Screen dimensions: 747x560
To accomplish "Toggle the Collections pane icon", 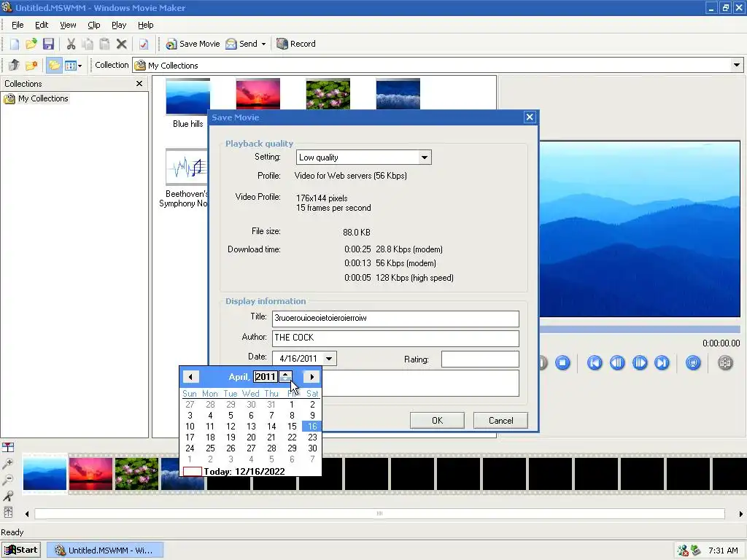I will click(54, 65).
